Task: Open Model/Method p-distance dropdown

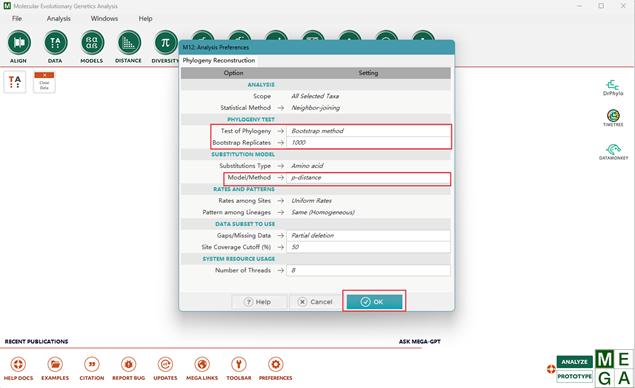Action: pos(368,177)
